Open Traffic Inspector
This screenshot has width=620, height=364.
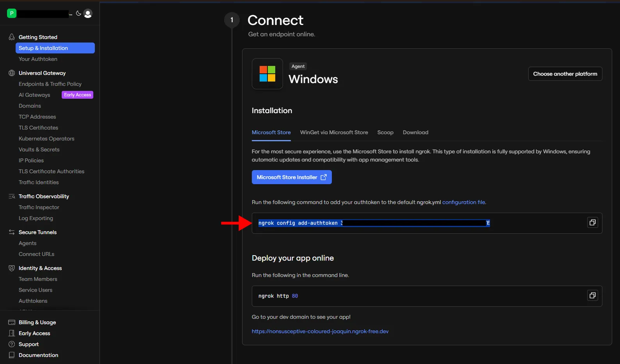pos(39,207)
